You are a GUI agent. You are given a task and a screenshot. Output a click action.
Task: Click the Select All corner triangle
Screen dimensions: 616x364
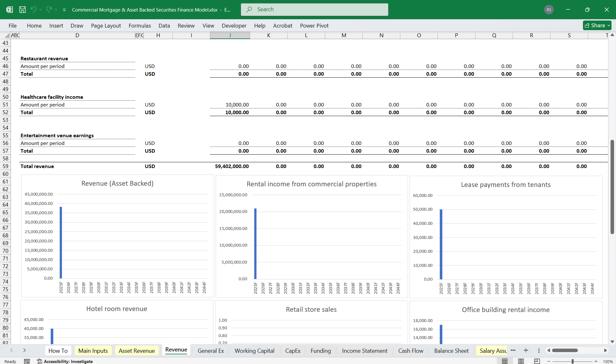tap(7, 35)
